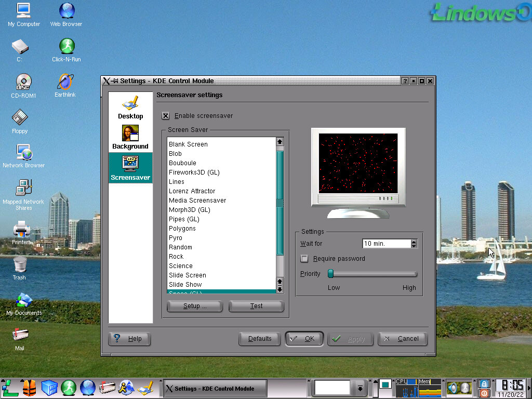Enable the Require password checkbox
Screen dimensions: 532x399
tap(304, 259)
